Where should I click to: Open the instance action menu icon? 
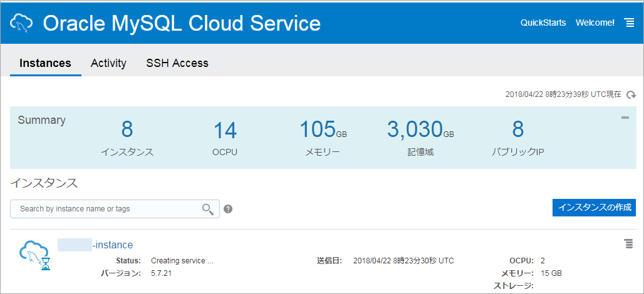(628, 244)
